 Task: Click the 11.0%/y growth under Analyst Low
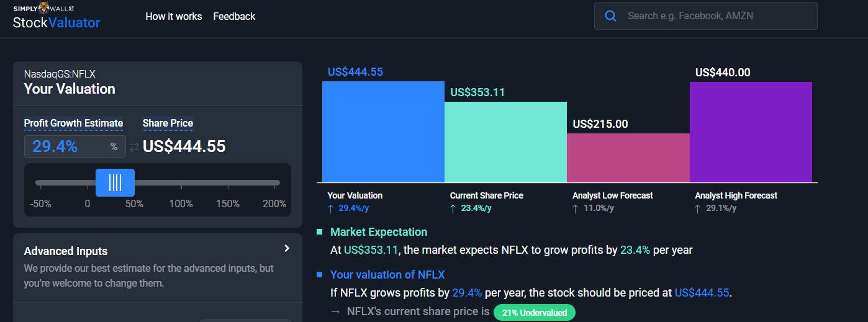599,208
